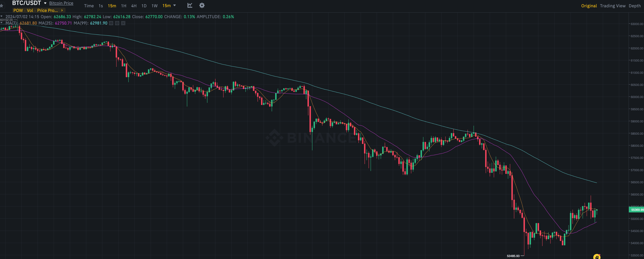Switch to Trading View chart mode
This screenshot has width=644, height=259.
(x=612, y=6)
